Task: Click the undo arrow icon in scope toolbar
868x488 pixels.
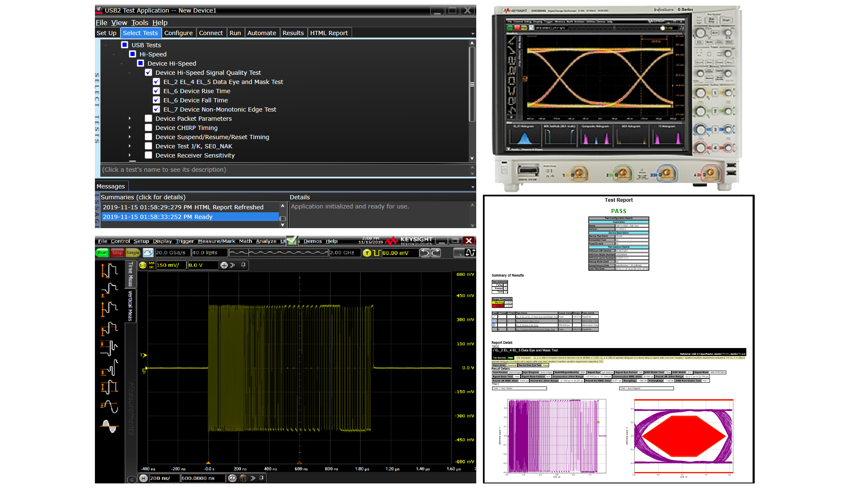Action: [425, 253]
